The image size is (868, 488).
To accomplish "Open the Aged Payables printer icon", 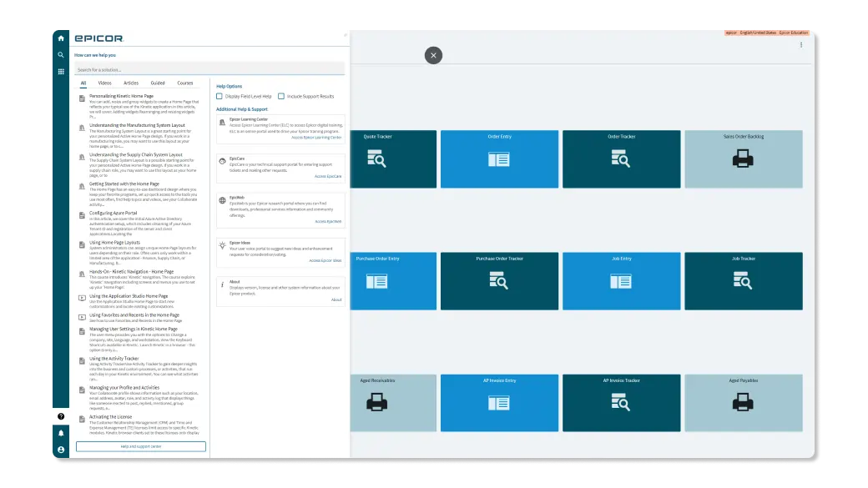I will pos(743,402).
